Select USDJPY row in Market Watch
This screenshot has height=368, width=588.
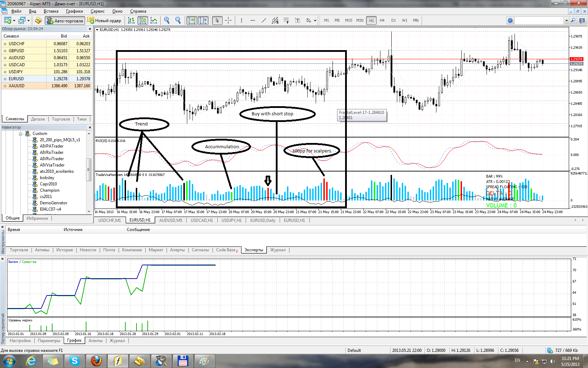47,72
